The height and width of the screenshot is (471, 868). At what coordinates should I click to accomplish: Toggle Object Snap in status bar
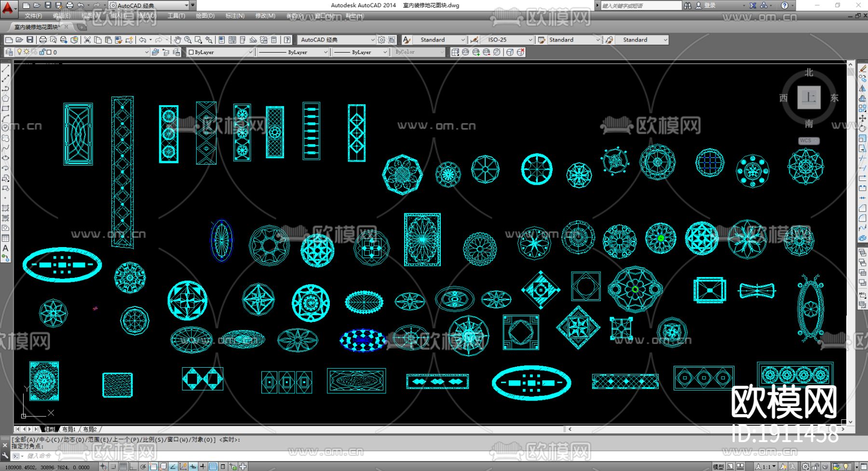tap(153, 467)
